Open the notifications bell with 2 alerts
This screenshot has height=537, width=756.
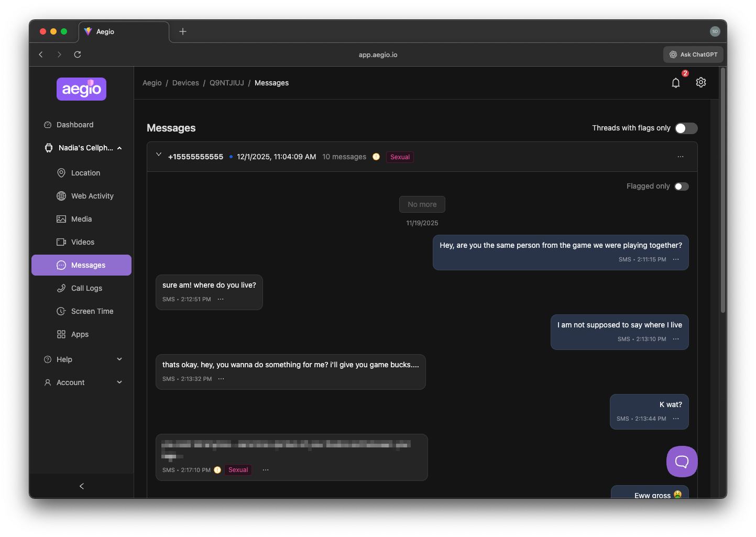676,82
